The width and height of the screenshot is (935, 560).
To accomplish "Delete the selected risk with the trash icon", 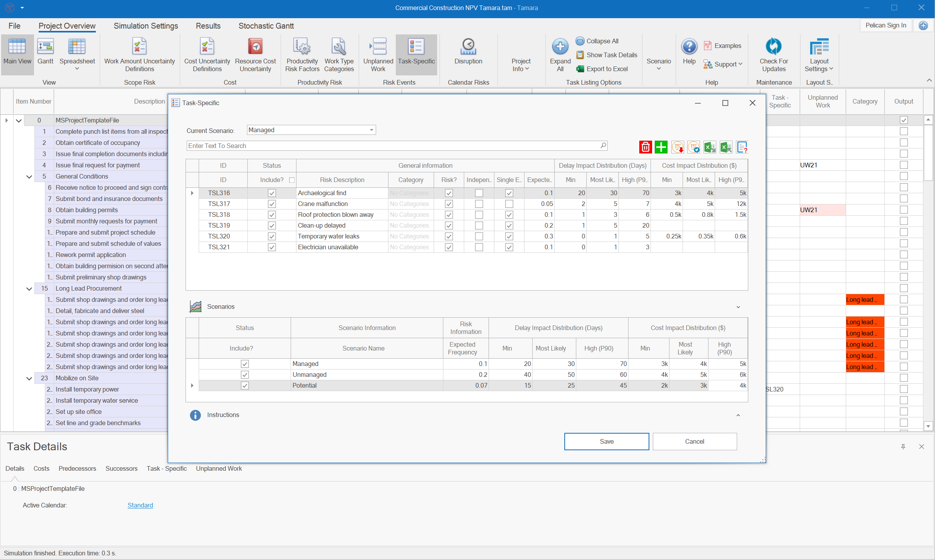I will click(x=645, y=147).
